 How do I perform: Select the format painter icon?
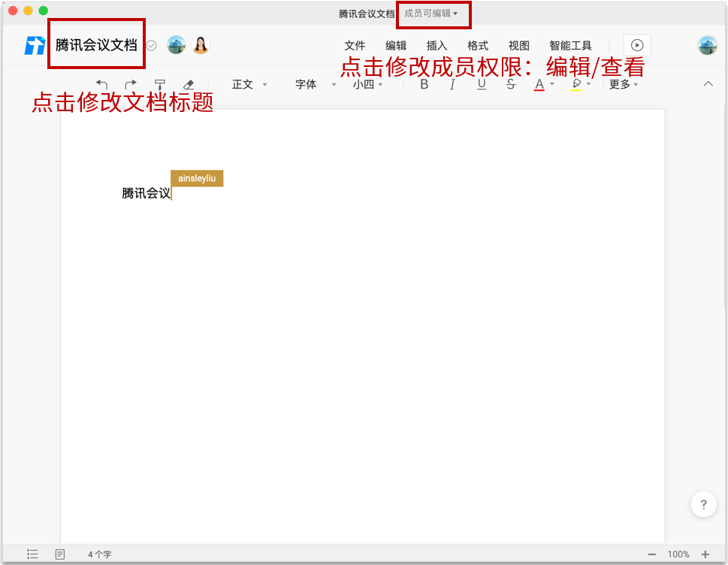point(160,84)
